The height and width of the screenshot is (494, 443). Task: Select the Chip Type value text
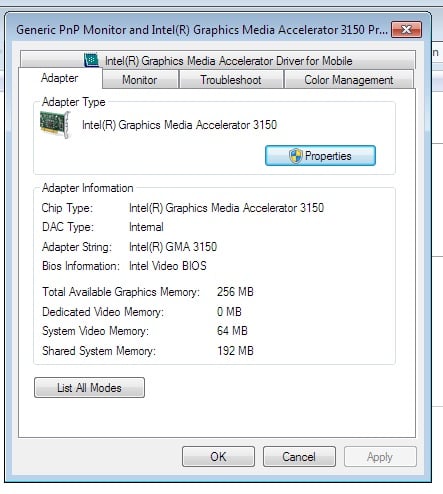(x=226, y=208)
